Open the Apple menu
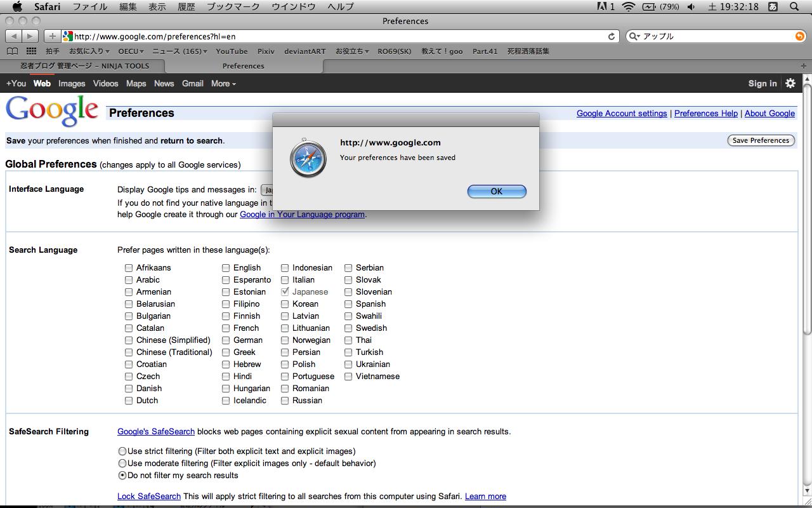Image resolution: width=812 pixels, height=508 pixels. (x=17, y=7)
